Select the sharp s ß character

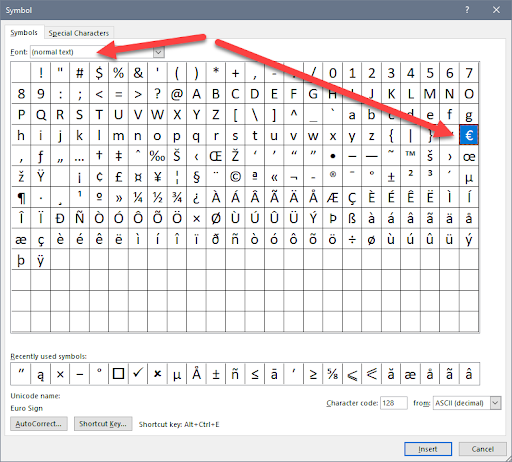point(352,218)
